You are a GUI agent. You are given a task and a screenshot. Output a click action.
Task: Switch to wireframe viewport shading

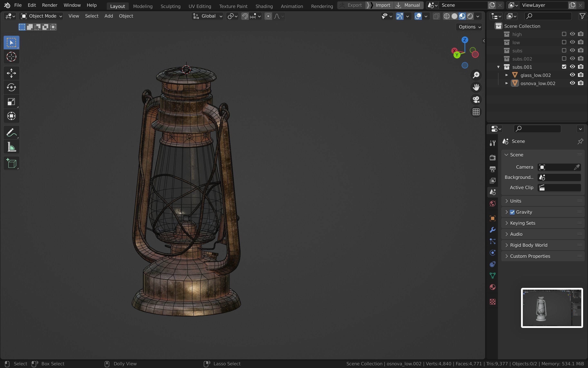pyautogui.click(x=446, y=16)
